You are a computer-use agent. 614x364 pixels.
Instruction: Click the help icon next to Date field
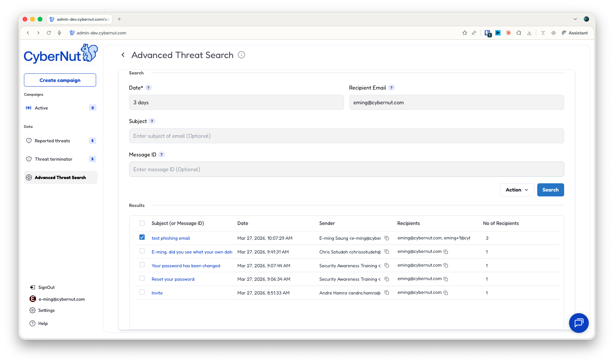(148, 88)
